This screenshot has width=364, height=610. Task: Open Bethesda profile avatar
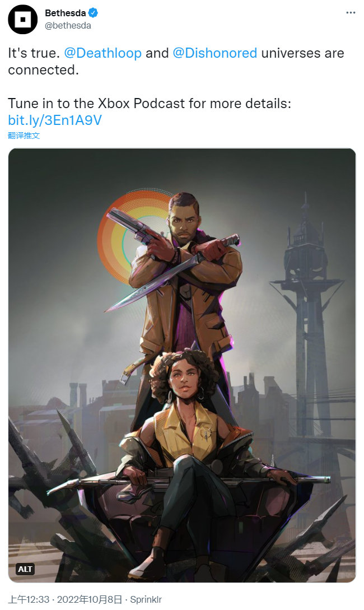pyautogui.click(x=22, y=20)
